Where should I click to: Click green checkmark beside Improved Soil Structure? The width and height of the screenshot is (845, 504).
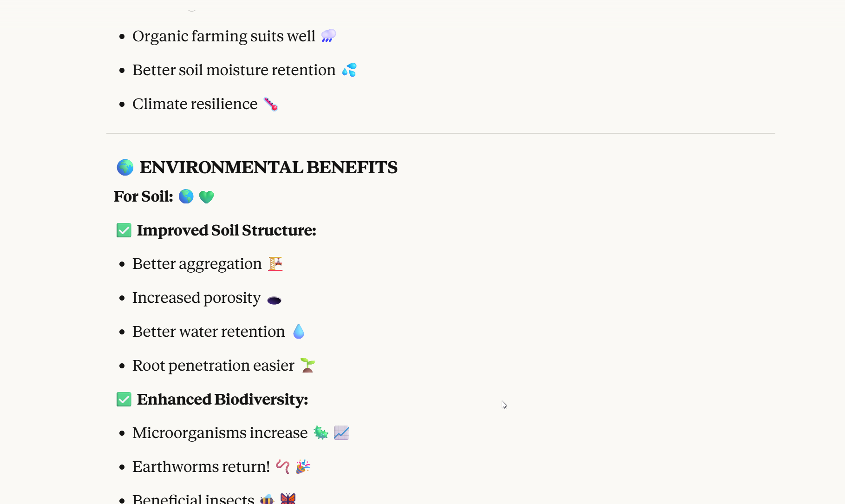point(124,230)
